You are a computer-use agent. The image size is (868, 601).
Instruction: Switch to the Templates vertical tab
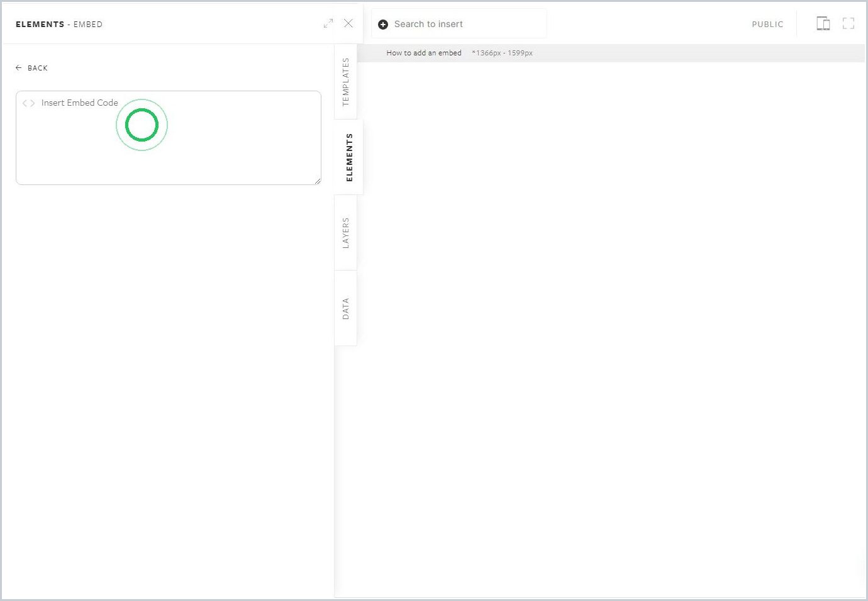point(345,82)
